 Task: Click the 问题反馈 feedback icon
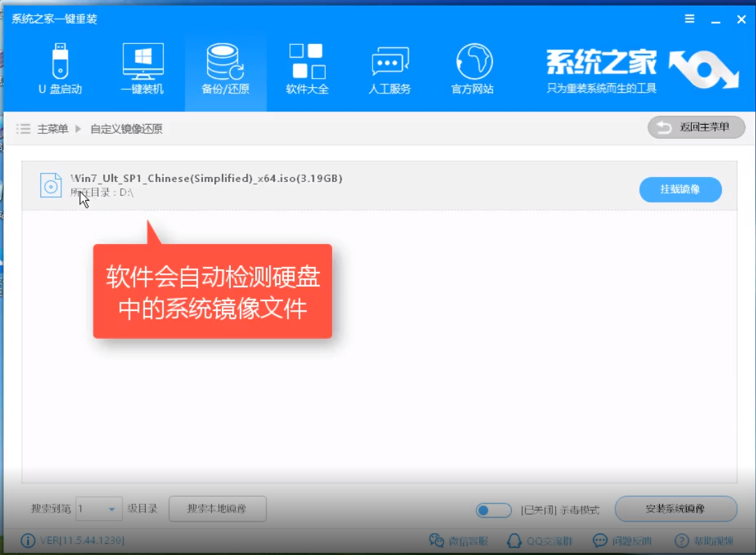pos(599,540)
